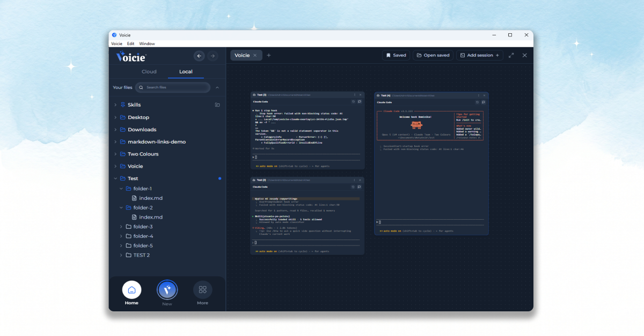
Task: Click the Voicie logo in the sidebar
Action: pyautogui.click(x=131, y=56)
